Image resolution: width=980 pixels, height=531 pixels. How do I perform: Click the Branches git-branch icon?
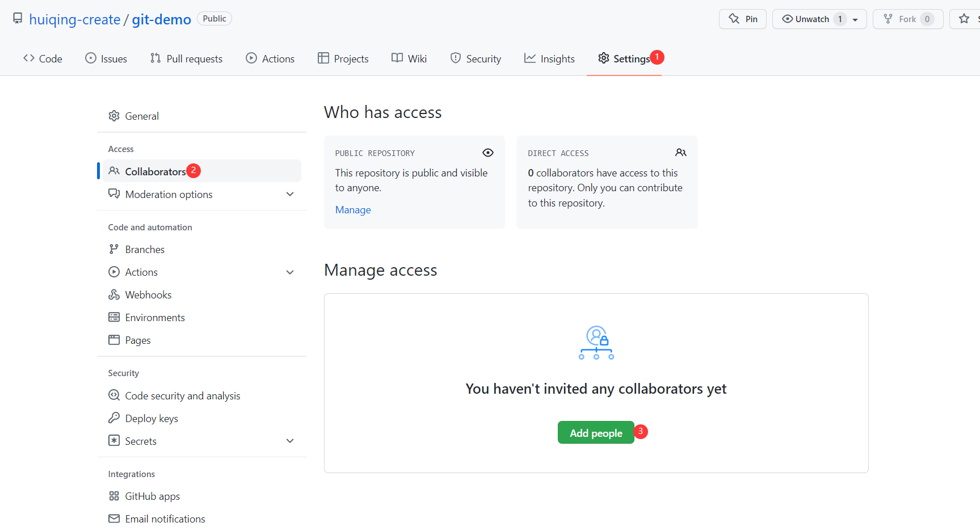click(x=114, y=249)
